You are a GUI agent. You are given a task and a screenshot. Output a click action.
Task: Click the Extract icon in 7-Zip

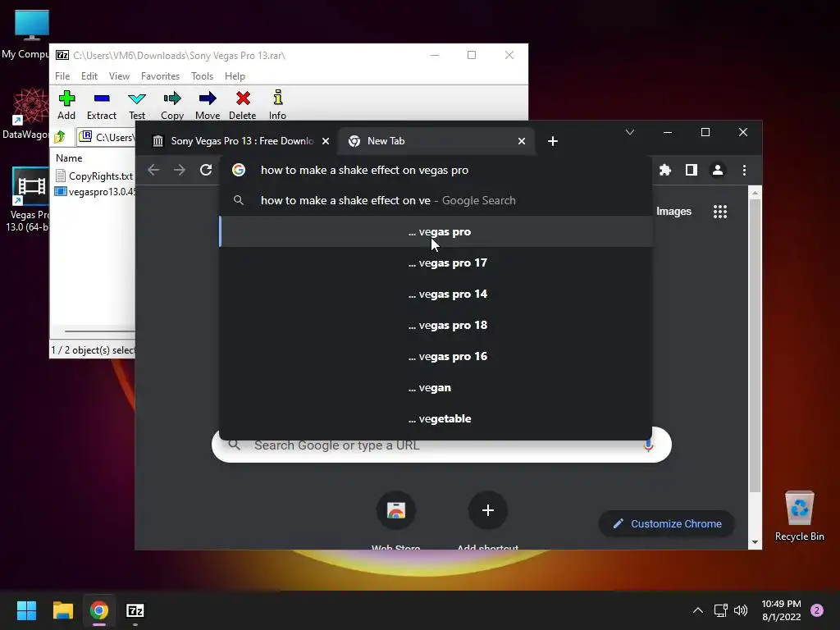[101, 98]
